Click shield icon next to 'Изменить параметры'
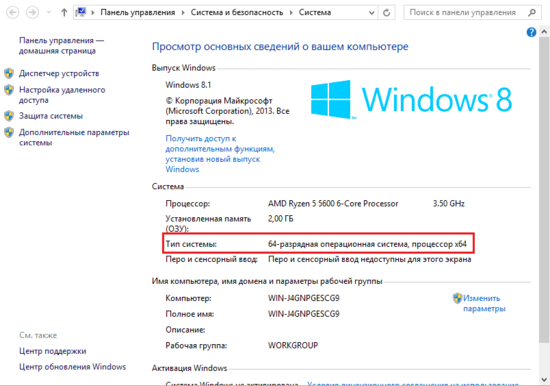Image resolution: width=550 pixels, height=386 pixels. point(457,298)
